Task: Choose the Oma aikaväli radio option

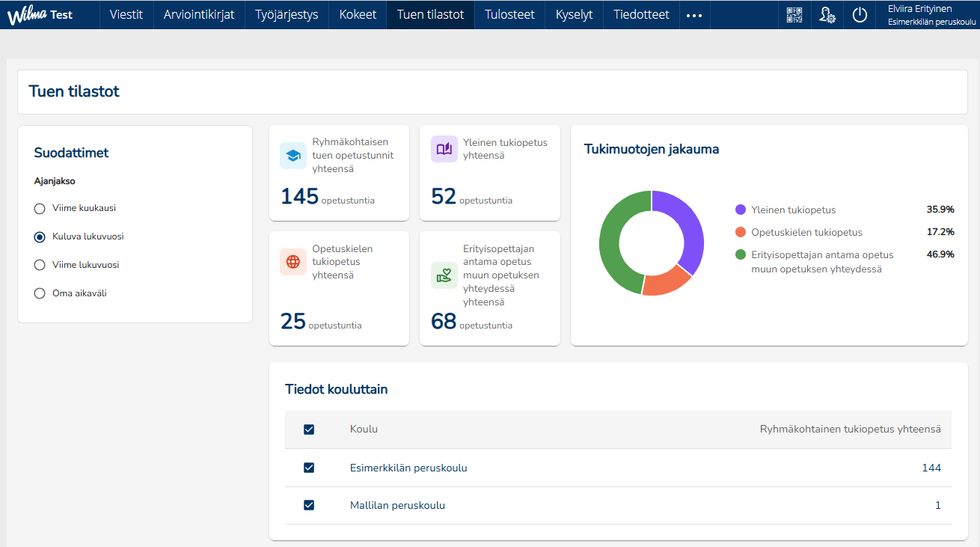Action: click(40, 293)
